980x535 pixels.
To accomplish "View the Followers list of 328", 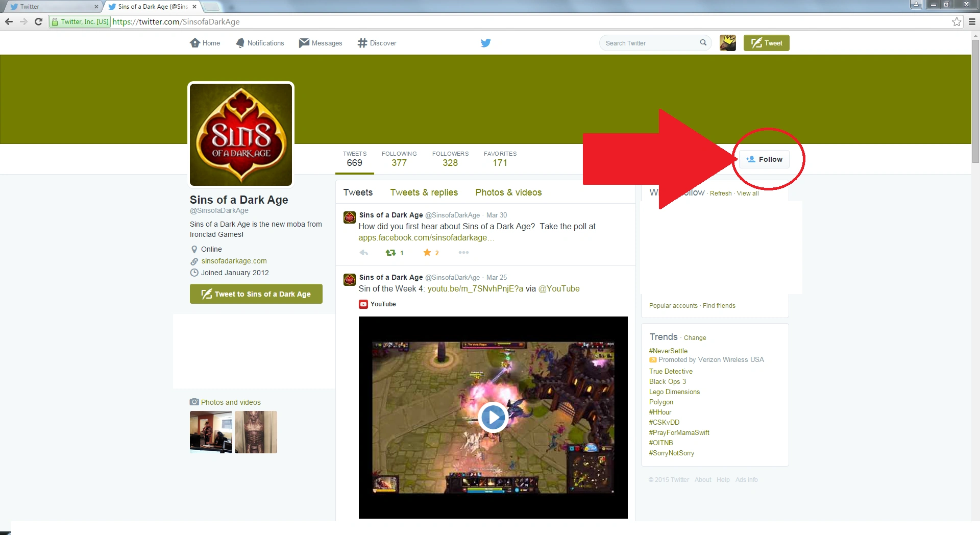I will point(450,159).
